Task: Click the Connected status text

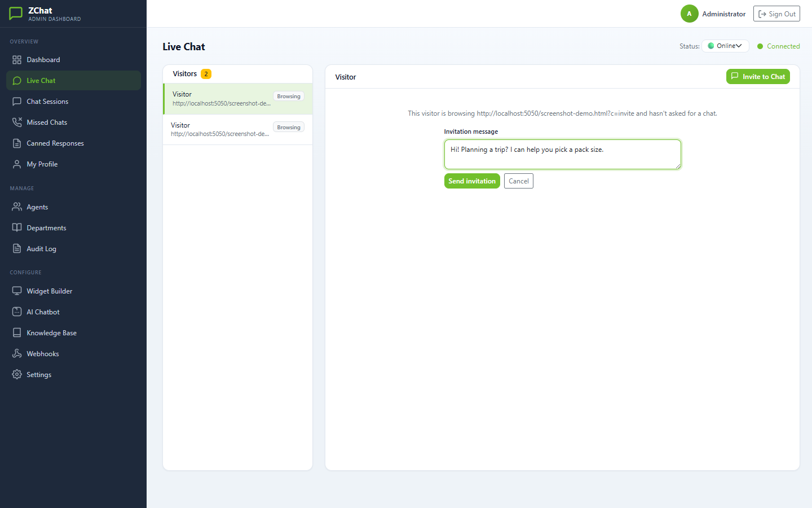Action: (783, 46)
